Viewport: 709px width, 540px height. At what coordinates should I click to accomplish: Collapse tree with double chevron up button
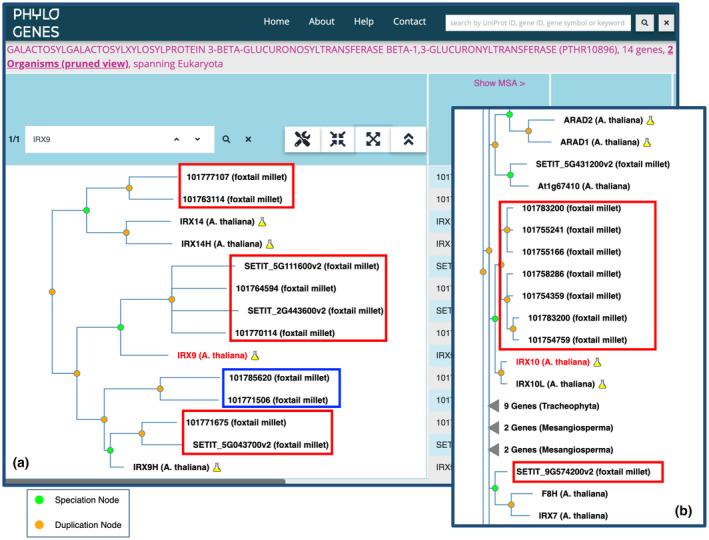point(405,140)
